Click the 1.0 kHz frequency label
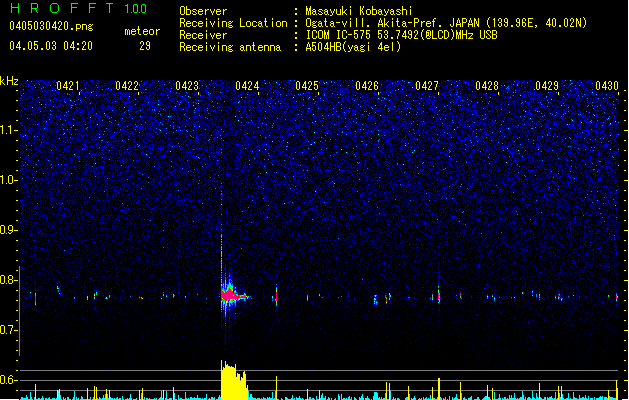This screenshot has height=400, width=629. click(x=9, y=180)
